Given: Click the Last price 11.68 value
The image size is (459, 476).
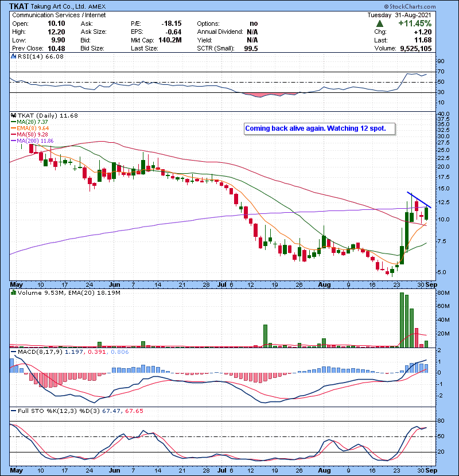Looking at the screenshot, I should tap(423, 40).
